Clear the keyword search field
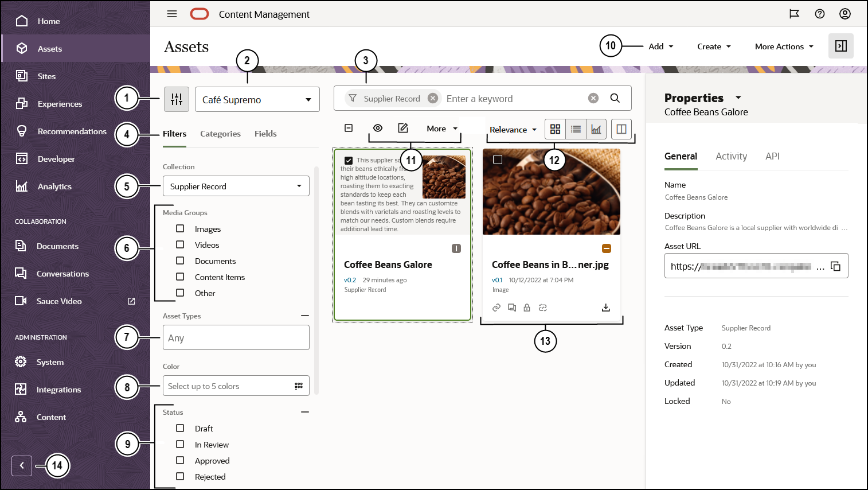The image size is (868, 490). [x=593, y=98]
